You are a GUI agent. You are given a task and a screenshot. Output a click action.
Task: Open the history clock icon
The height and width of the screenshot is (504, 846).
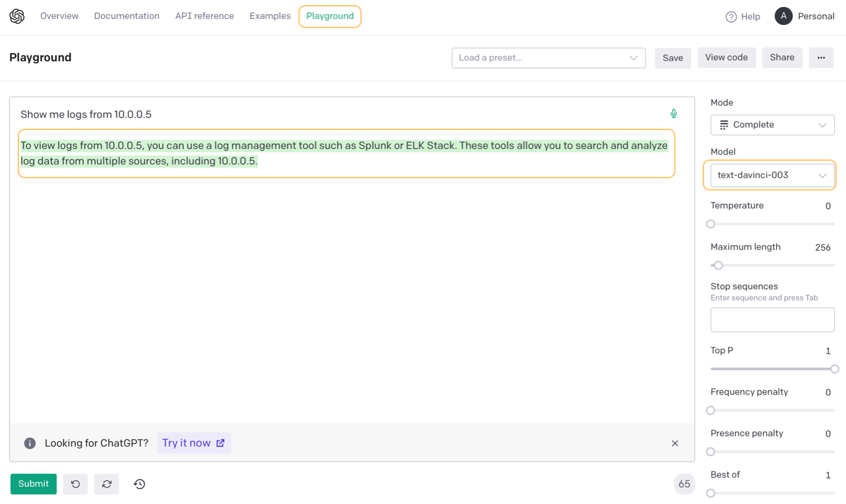140,484
